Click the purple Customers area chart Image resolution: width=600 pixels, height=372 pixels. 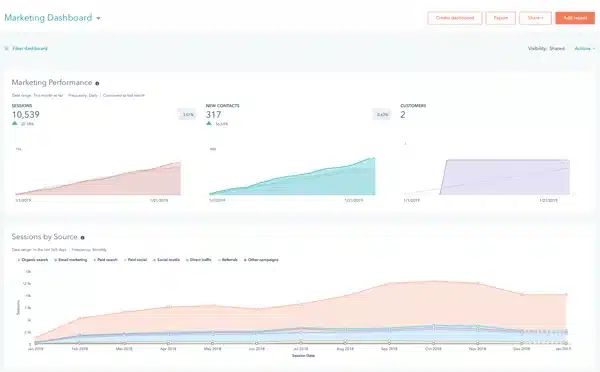(505, 177)
